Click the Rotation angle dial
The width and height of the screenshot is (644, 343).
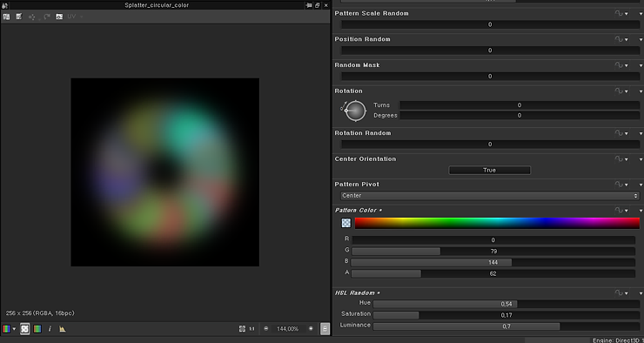point(355,111)
